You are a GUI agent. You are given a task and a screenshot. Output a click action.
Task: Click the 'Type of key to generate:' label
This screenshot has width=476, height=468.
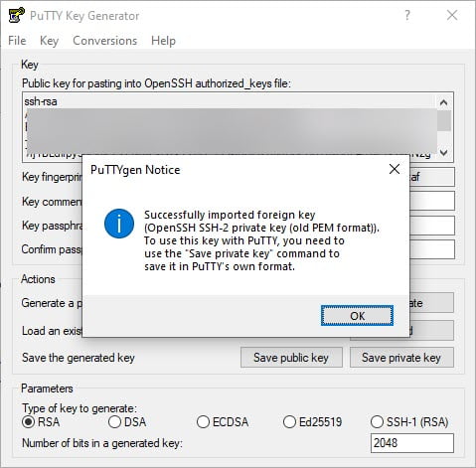(79, 408)
